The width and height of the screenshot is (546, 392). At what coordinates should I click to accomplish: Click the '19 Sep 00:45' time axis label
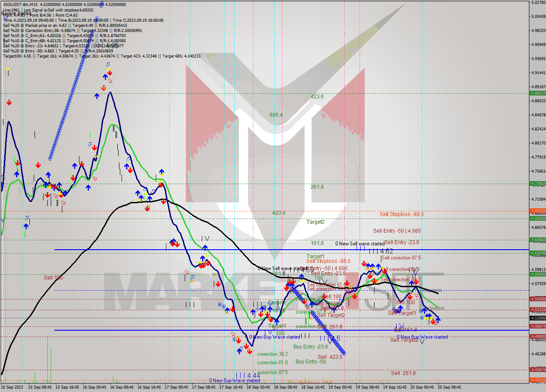pos(340,387)
